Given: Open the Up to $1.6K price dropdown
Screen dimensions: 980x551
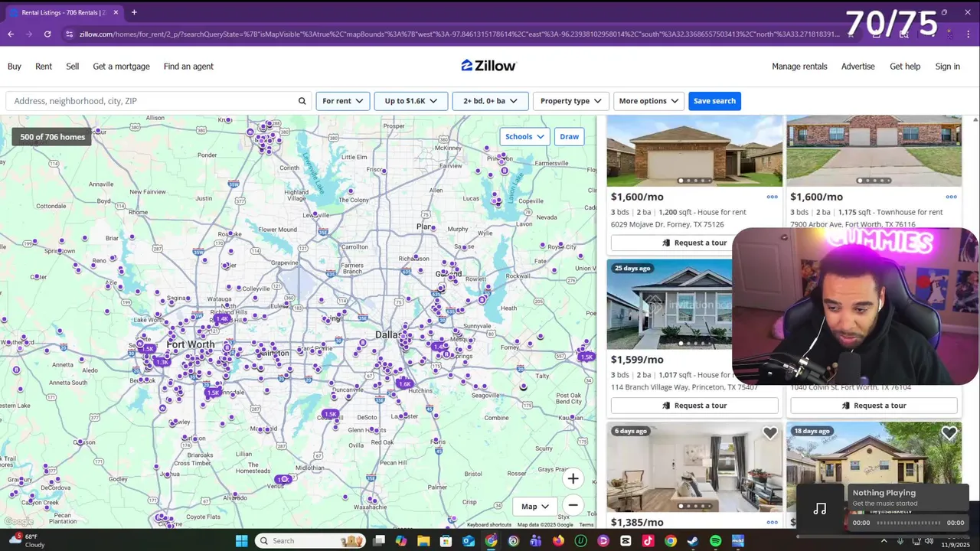Looking at the screenshot, I should coord(410,101).
